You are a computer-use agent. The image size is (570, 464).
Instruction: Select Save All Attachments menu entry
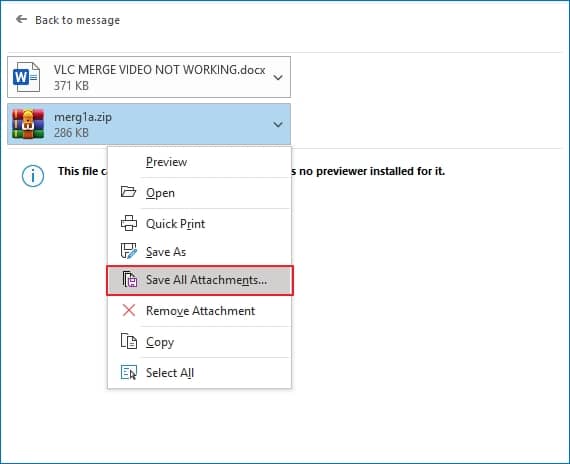(x=200, y=280)
